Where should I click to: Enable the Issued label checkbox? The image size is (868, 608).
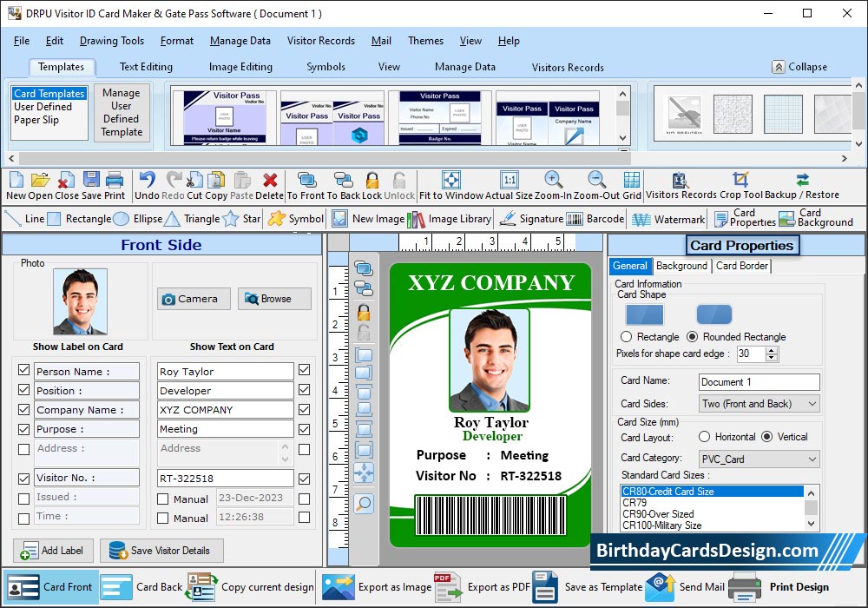(23, 499)
